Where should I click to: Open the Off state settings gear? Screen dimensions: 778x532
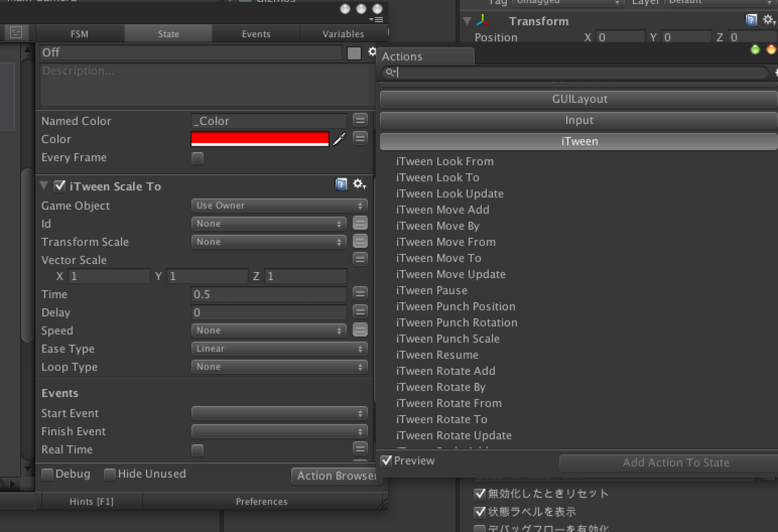372,52
